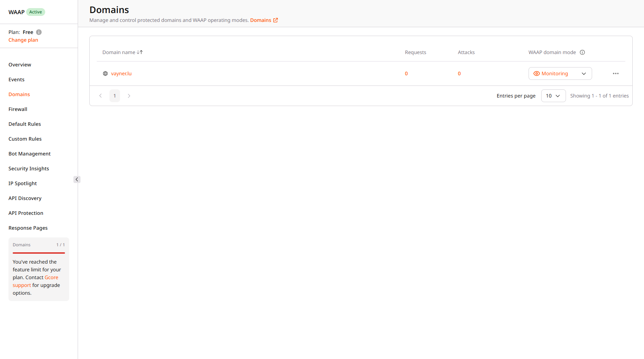Open the vayner.lu domain details

pyautogui.click(x=121, y=73)
